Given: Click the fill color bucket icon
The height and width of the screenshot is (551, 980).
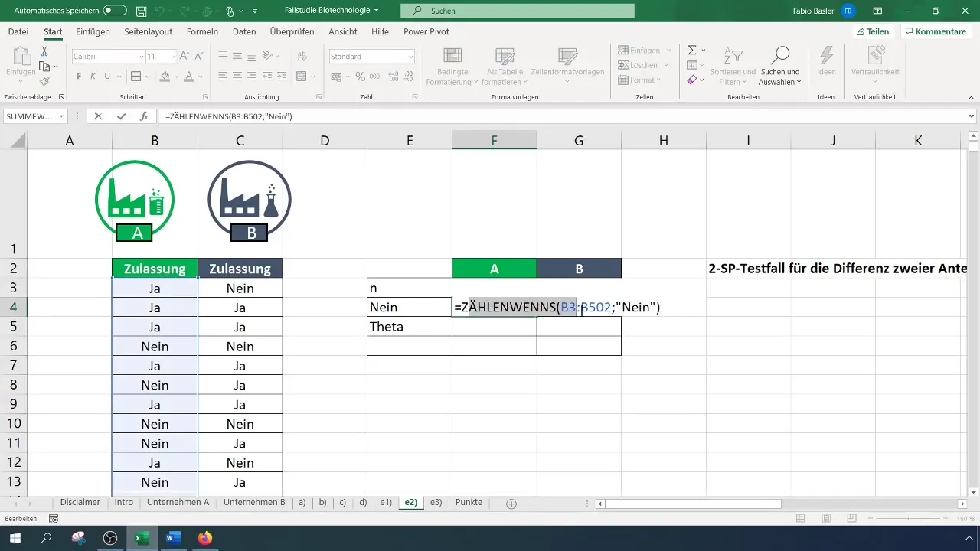Looking at the screenshot, I should pos(164,77).
